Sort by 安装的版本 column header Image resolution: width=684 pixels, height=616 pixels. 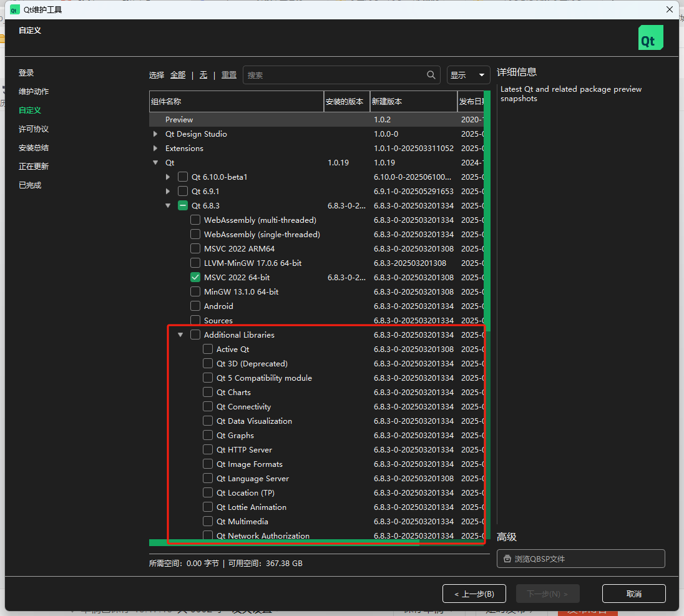tap(347, 102)
